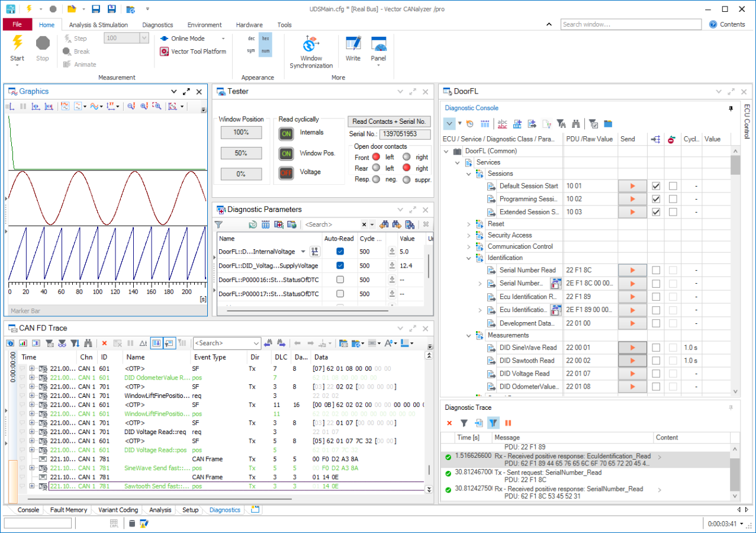Image resolution: width=756 pixels, height=533 pixels.
Task: Pause Diagnostic Trace with orange pause icon
Action: 508,423
